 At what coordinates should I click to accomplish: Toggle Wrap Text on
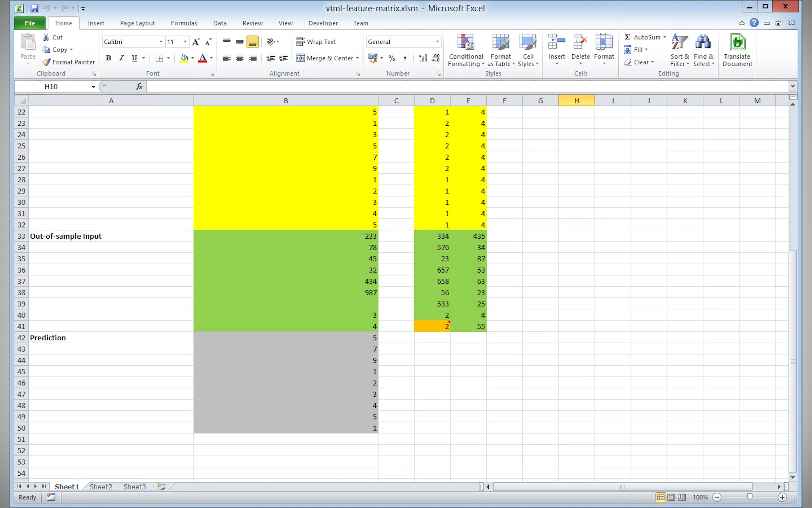tap(316, 42)
